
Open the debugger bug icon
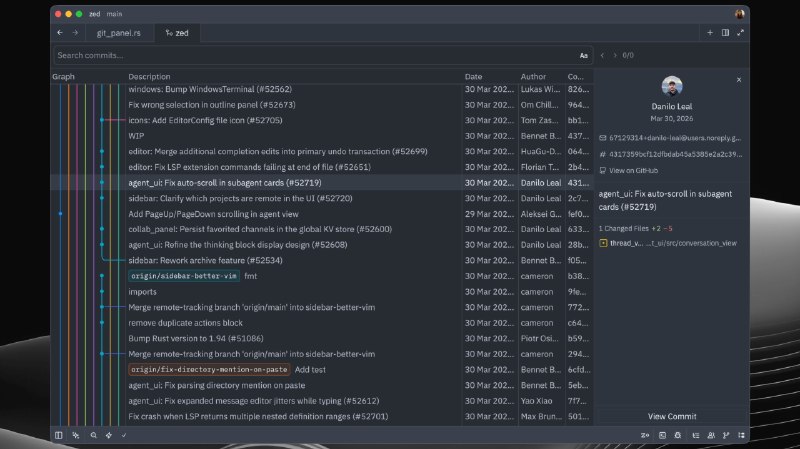[678, 435]
